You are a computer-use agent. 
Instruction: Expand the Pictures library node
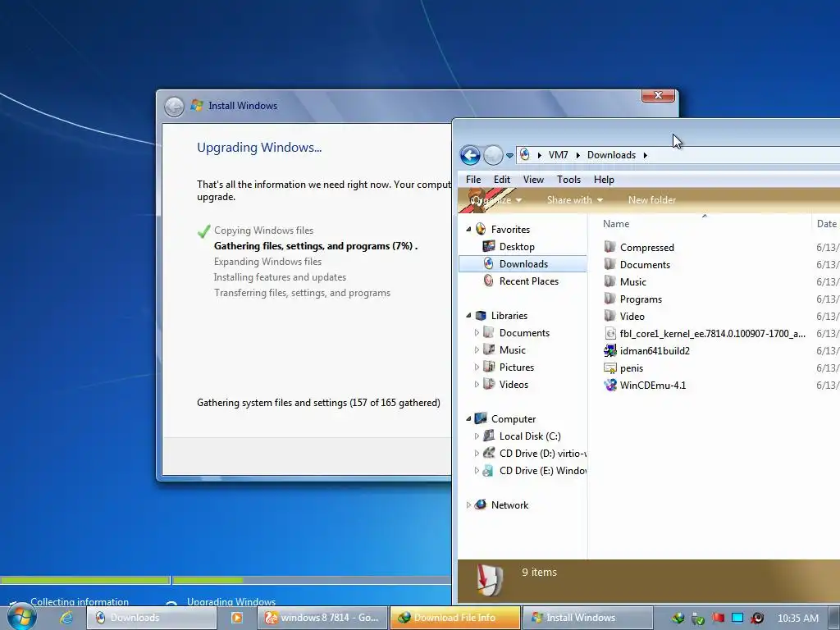click(x=477, y=367)
